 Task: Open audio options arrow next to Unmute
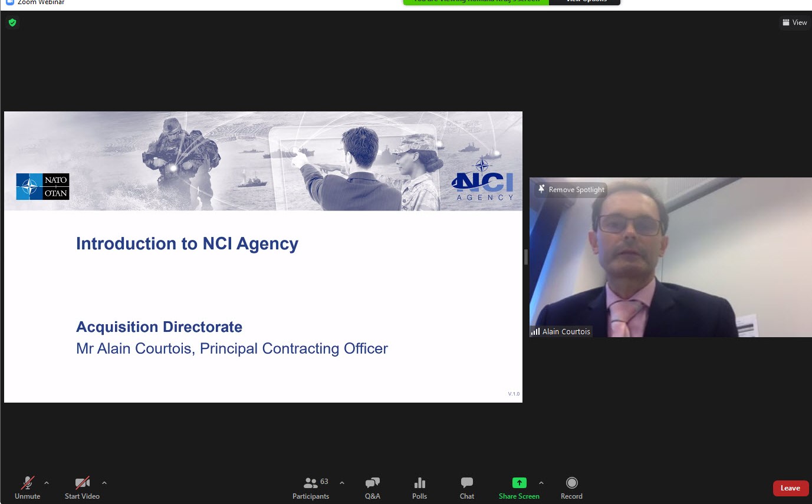point(47,483)
